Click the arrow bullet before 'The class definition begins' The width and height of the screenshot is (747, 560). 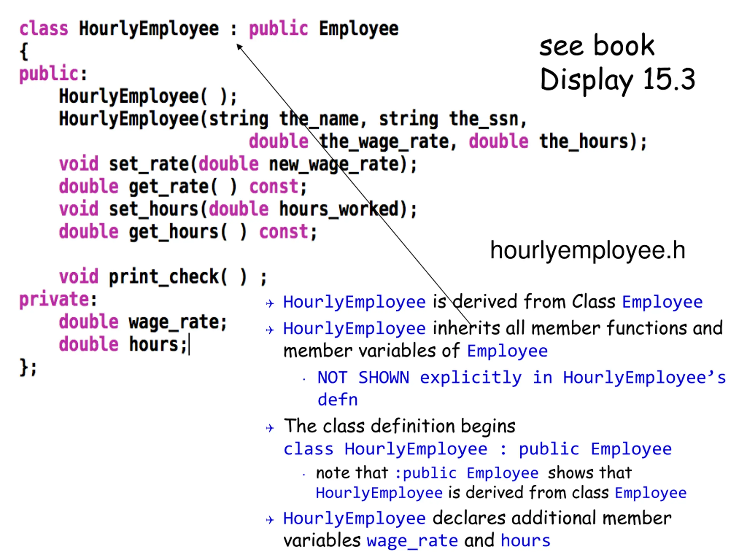click(x=270, y=428)
